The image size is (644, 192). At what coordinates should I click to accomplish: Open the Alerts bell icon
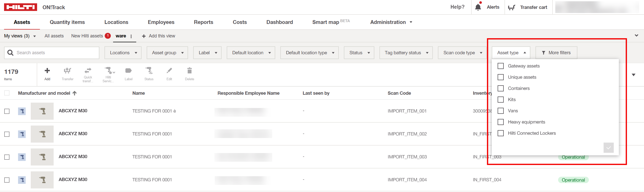coord(478,7)
